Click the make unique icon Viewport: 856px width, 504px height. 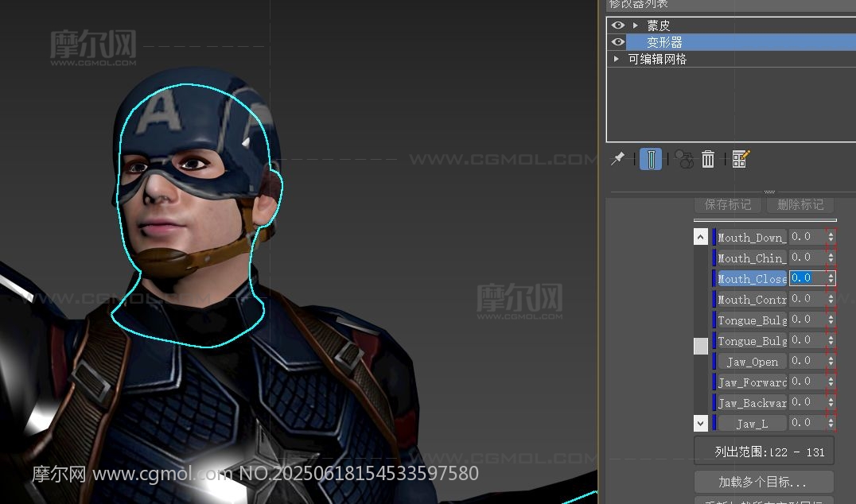click(x=683, y=159)
